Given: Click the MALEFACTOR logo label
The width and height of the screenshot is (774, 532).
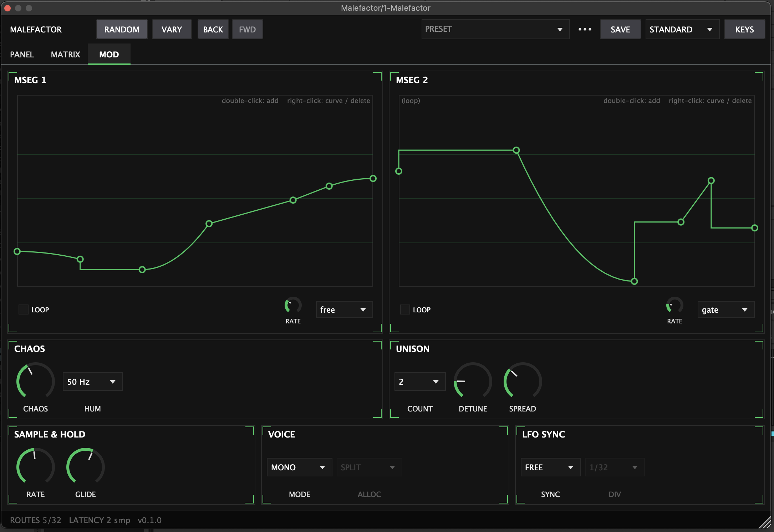Looking at the screenshot, I should (36, 30).
